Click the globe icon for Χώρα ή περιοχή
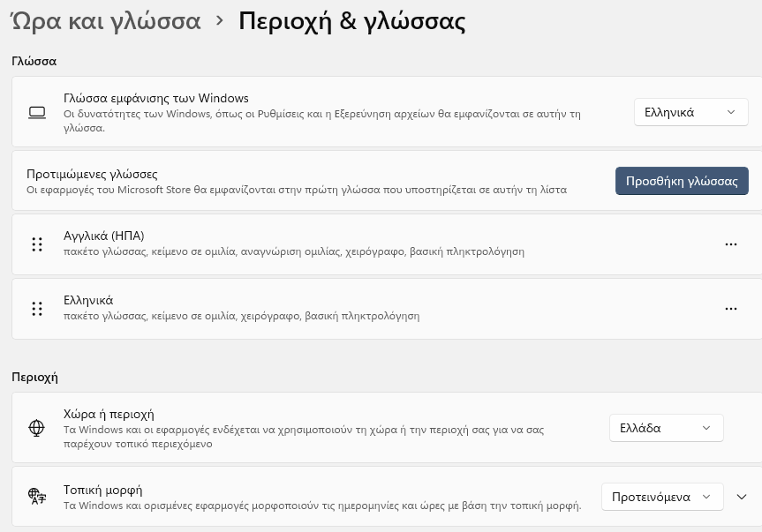 coord(36,428)
